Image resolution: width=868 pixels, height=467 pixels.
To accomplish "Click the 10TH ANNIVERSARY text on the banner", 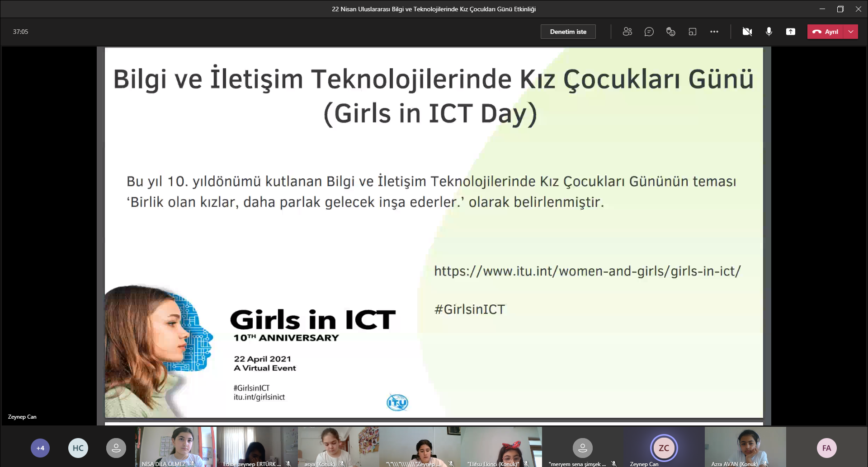I will pos(286,338).
